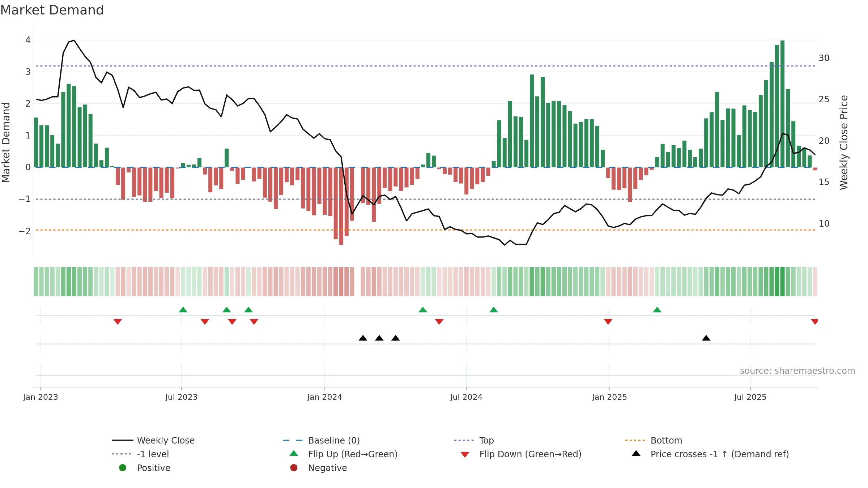
Task: Click the black Price crosses -1 legend triangle
Action: pos(636,453)
